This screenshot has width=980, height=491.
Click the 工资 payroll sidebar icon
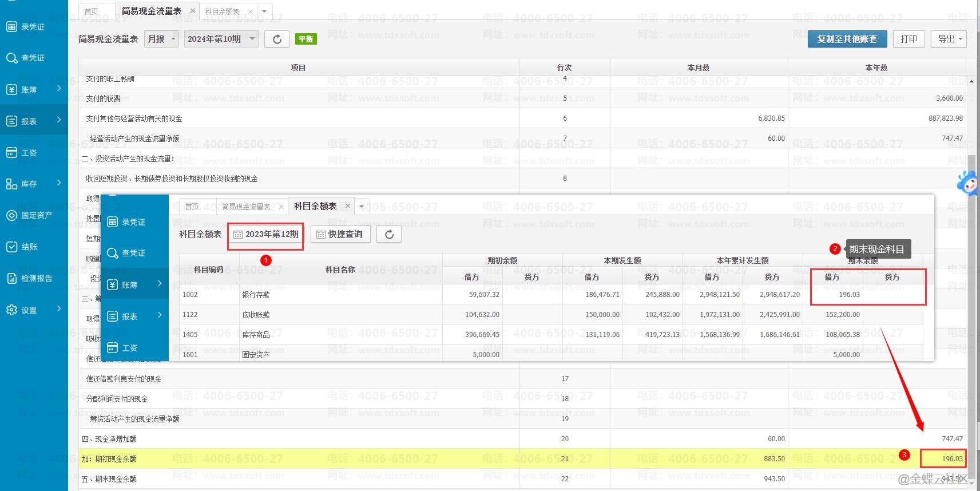pyautogui.click(x=11, y=153)
